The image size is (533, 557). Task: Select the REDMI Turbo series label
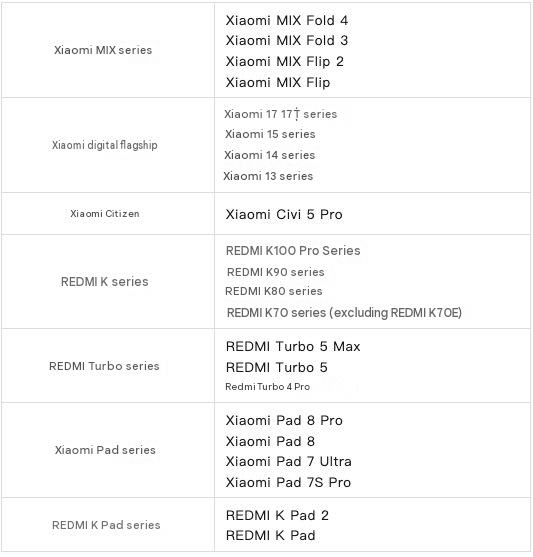pyautogui.click(x=104, y=366)
